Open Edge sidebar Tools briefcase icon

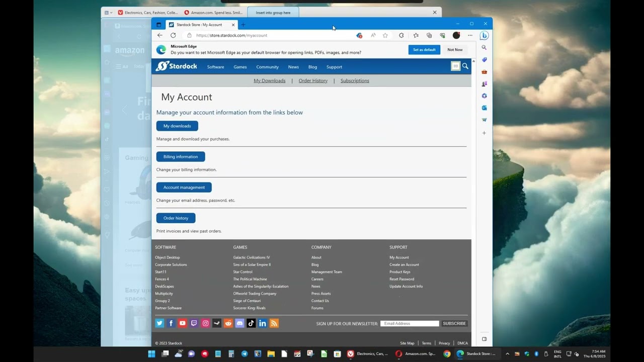coord(484,71)
